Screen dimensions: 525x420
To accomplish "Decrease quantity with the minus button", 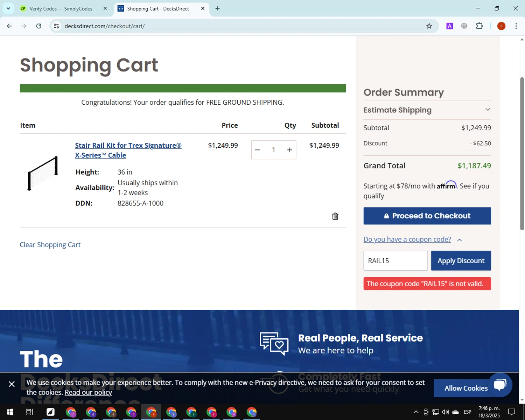I will [257, 150].
